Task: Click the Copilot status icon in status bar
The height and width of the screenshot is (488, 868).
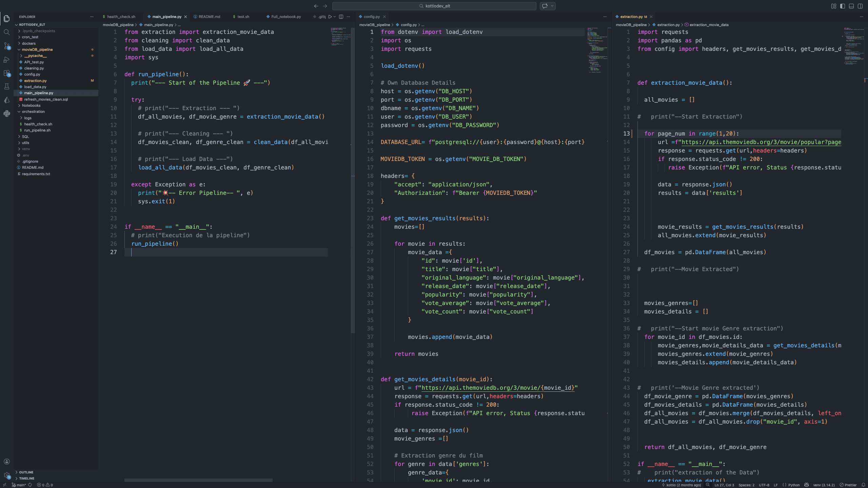Action: [807, 485]
